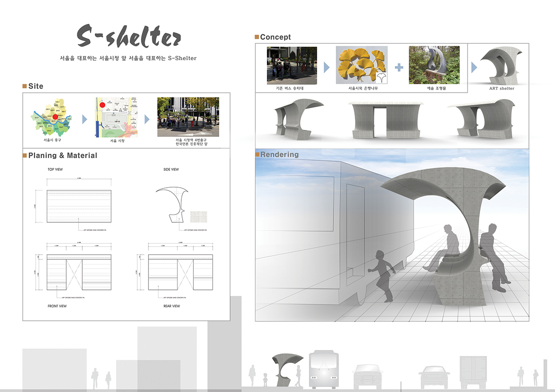Open the site photo of the bus stop crowd
This screenshot has height=392, width=555.
point(188,116)
